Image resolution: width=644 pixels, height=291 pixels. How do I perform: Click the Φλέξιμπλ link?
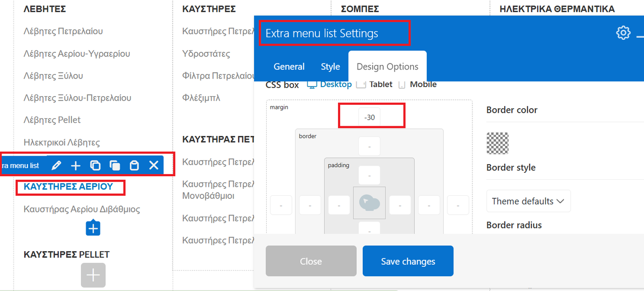tap(201, 98)
